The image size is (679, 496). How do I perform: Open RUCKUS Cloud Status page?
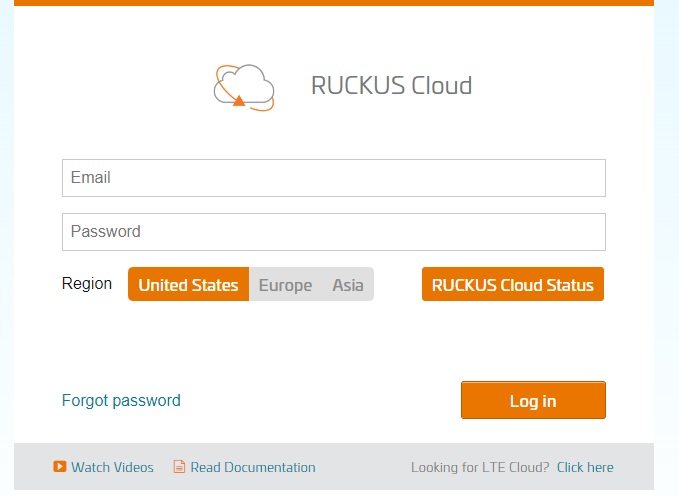click(513, 284)
